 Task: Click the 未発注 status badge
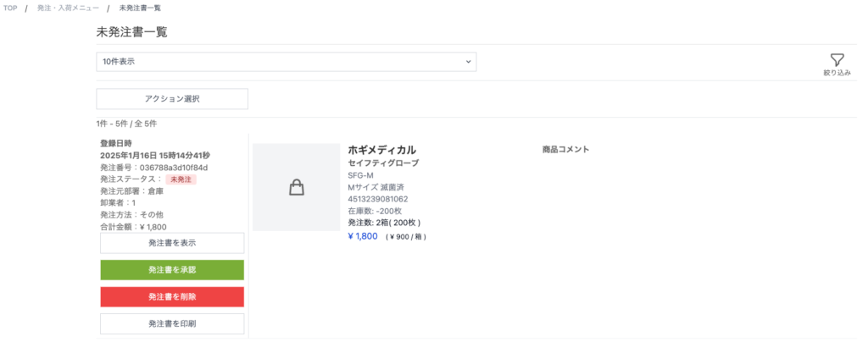[181, 179]
